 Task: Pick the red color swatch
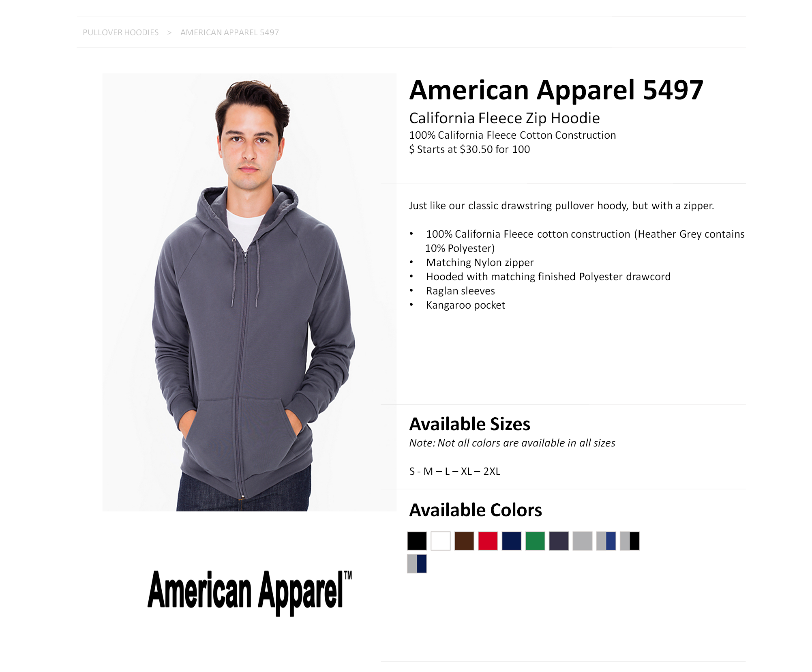pos(488,541)
